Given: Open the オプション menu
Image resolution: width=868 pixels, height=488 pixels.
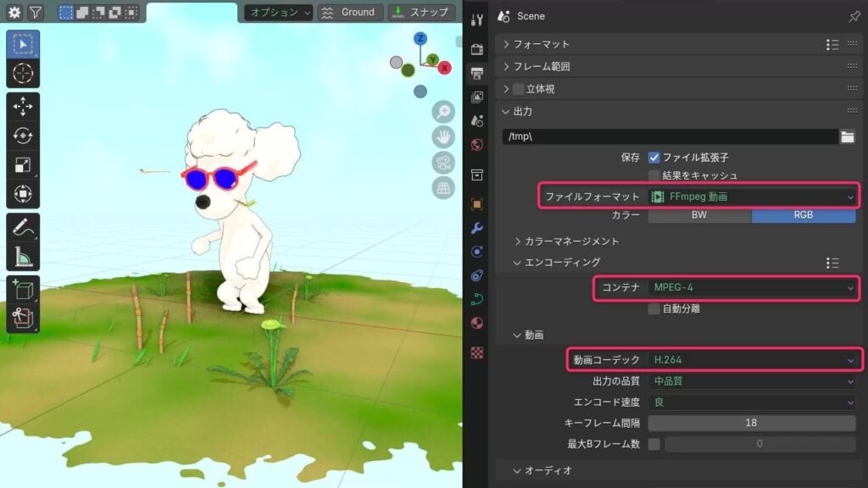Looking at the screenshot, I should [278, 12].
